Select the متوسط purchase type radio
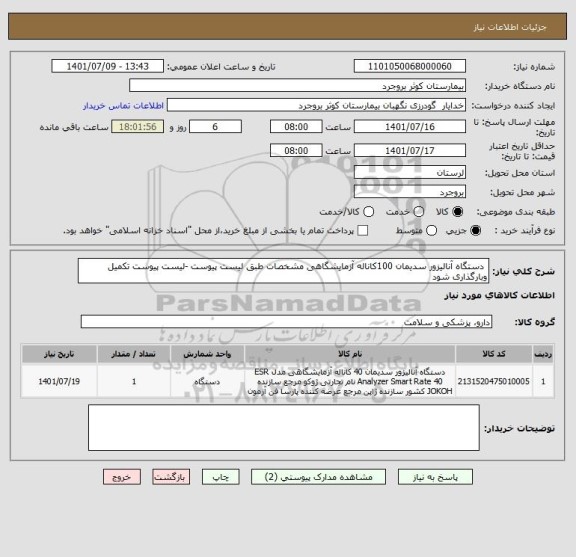576x557 pixels. (432, 231)
